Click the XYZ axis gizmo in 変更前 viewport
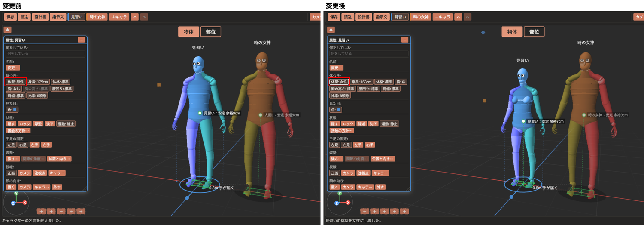The width and height of the screenshot is (644, 225). coord(16,202)
